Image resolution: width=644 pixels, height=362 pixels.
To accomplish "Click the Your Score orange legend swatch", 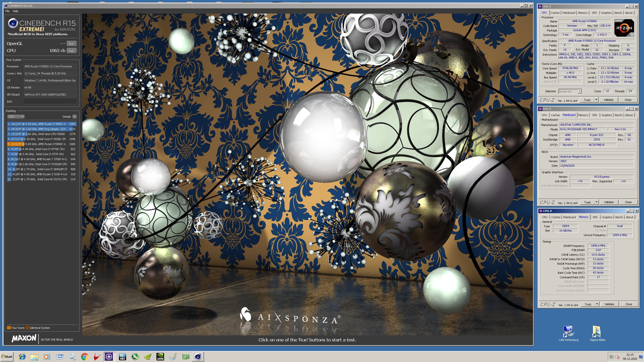I will point(9,328).
